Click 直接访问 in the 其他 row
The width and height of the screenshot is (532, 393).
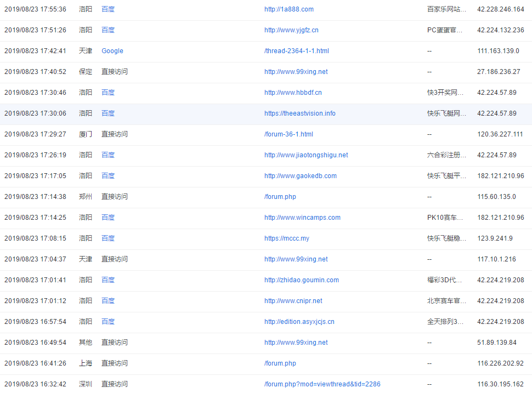[x=115, y=343]
